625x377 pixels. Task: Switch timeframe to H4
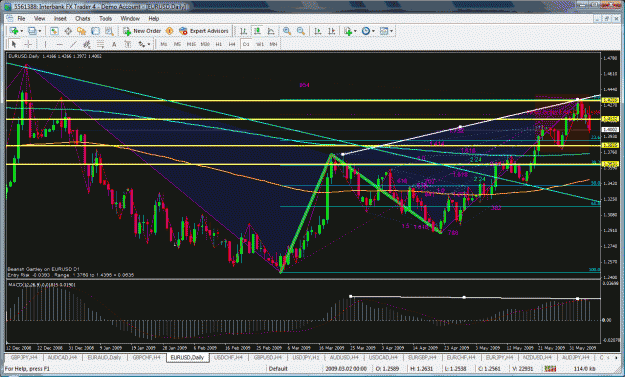[232, 44]
